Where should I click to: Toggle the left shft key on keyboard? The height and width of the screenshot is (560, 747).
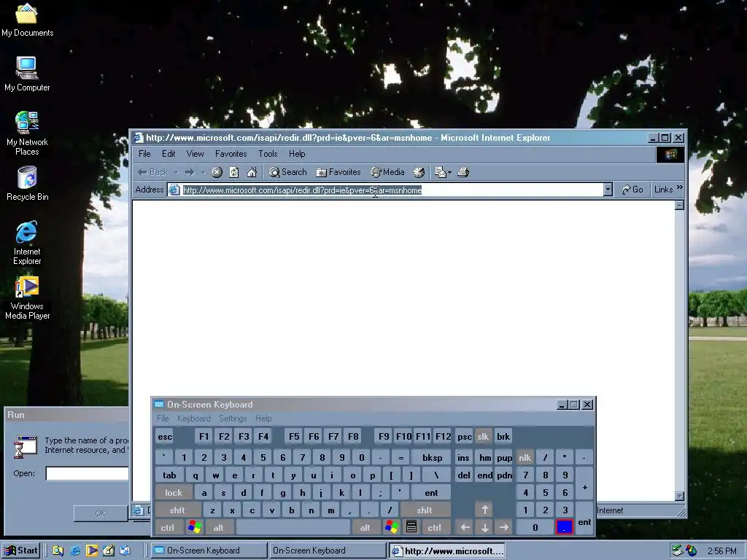[177, 510]
